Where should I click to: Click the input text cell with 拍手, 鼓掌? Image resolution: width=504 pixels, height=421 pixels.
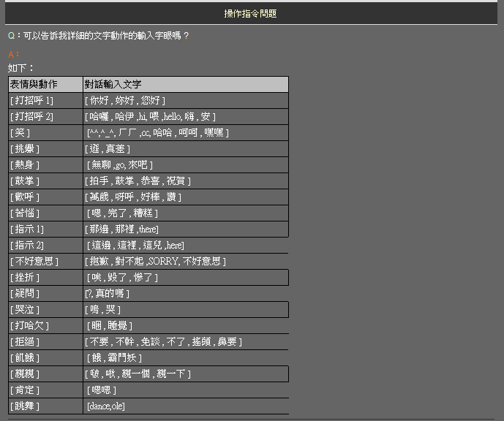tap(186, 181)
